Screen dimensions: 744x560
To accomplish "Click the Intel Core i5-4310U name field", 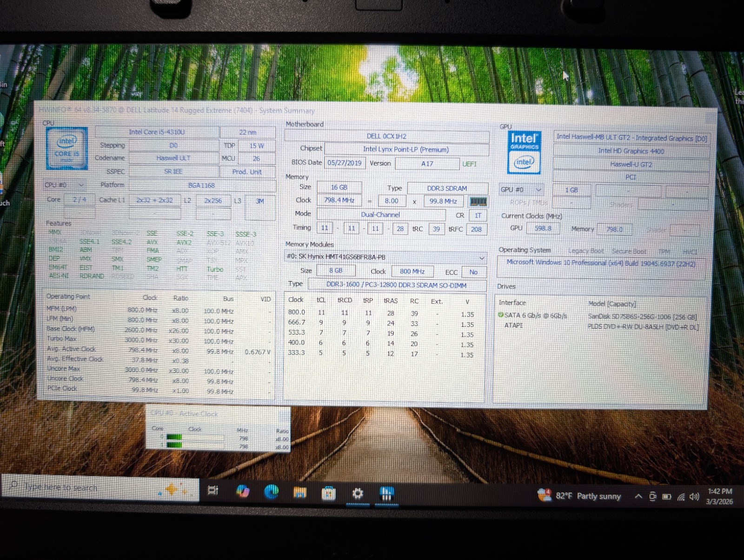I will (157, 132).
